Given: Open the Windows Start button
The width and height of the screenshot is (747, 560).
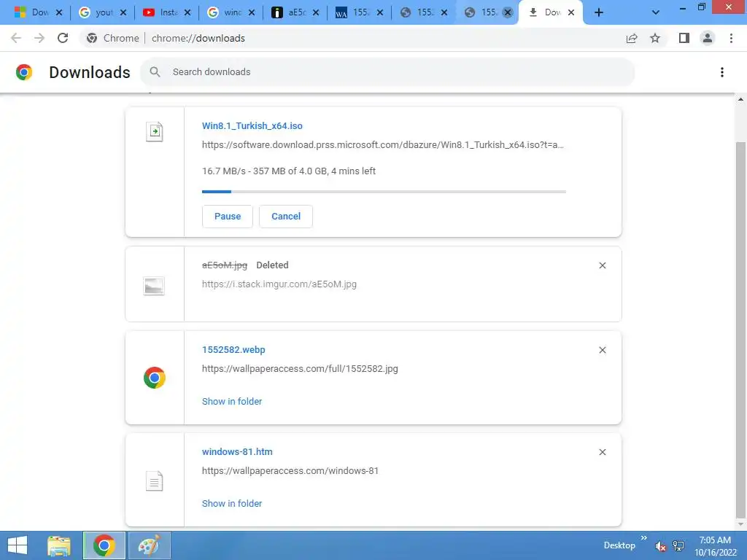Looking at the screenshot, I should click(x=18, y=545).
